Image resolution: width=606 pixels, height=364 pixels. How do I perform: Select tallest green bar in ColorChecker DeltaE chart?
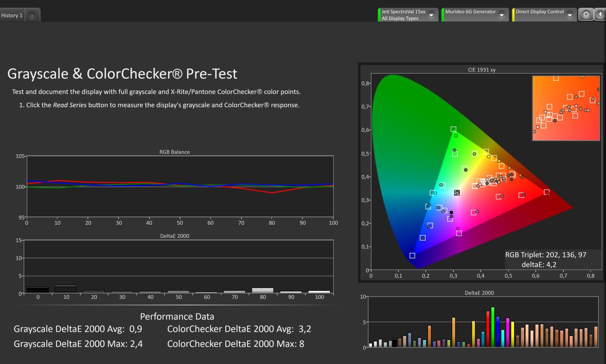click(493, 327)
